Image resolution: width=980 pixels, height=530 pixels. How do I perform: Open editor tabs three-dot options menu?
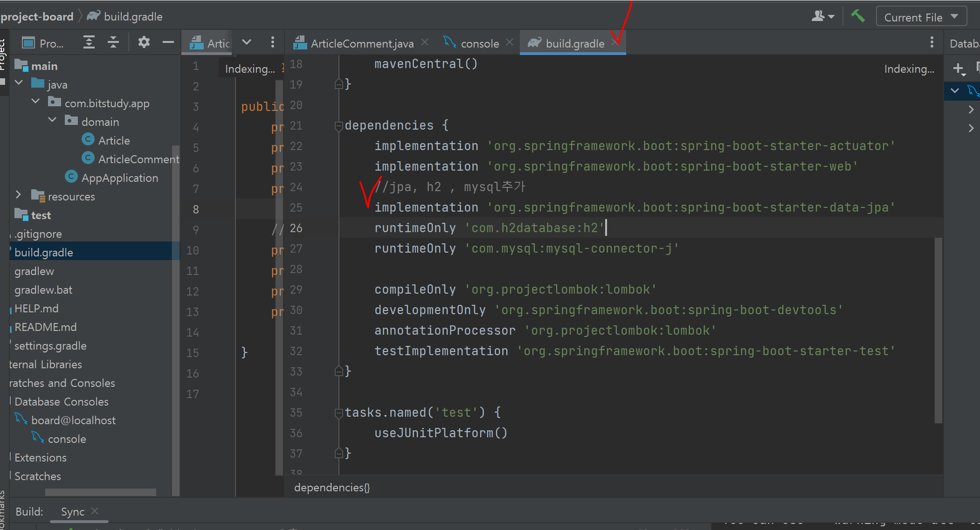(932, 43)
